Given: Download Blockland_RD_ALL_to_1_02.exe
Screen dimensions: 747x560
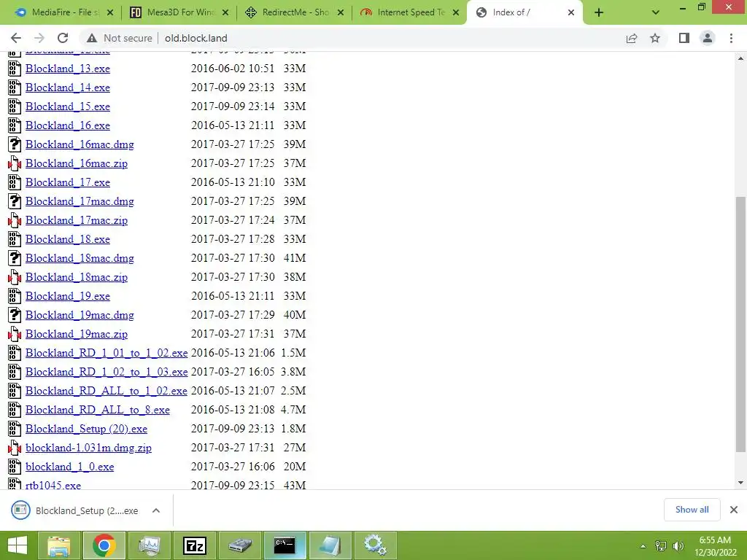Looking at the screenshot, I should [x=107, y=391].
